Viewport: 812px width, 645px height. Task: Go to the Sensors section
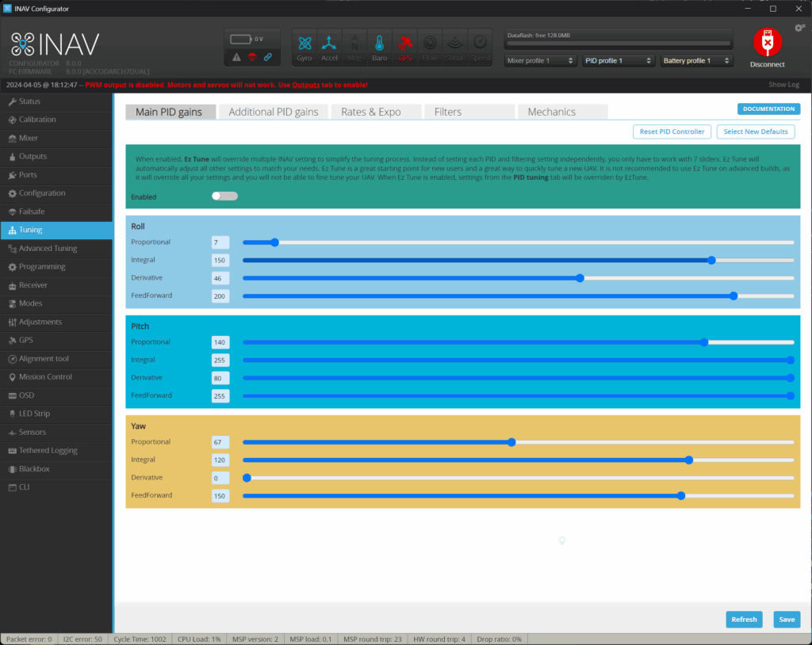click(x=56, y=432)
